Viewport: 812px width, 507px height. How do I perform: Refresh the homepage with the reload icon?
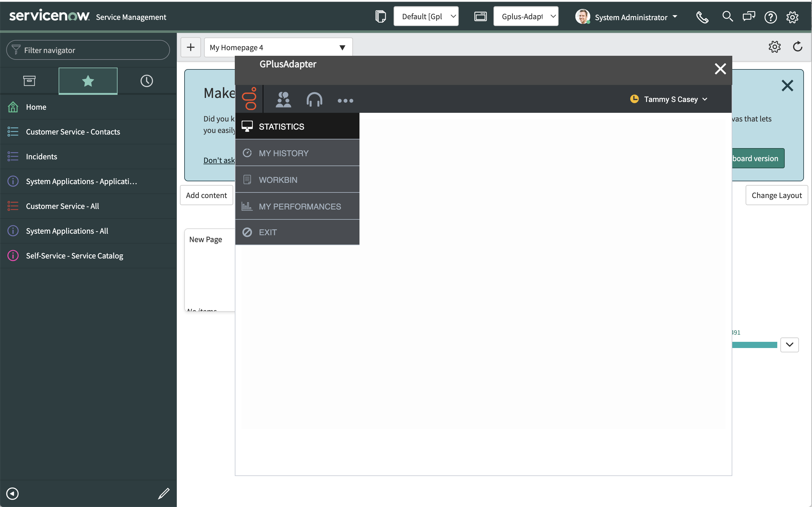[x=797, y=46]
